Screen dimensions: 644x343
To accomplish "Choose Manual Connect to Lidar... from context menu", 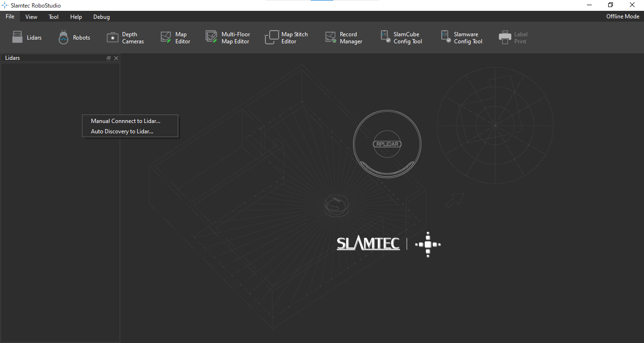I will pos(130,121).
